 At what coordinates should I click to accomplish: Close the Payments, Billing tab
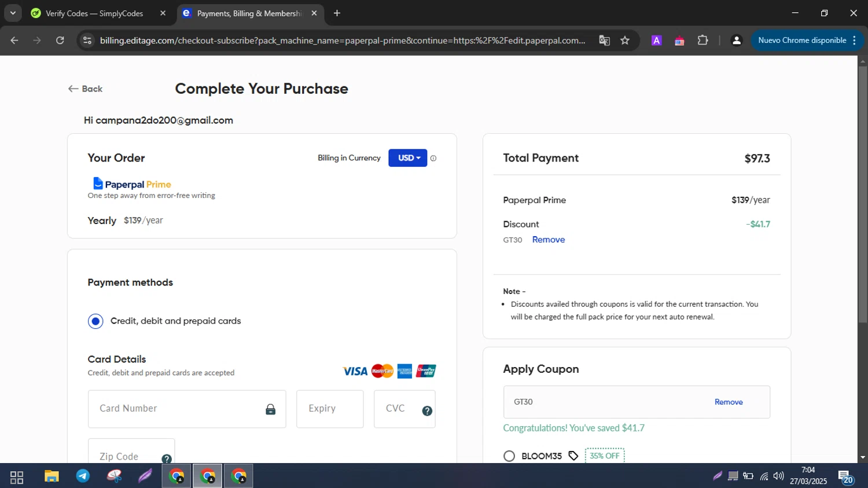click(314, 13)
